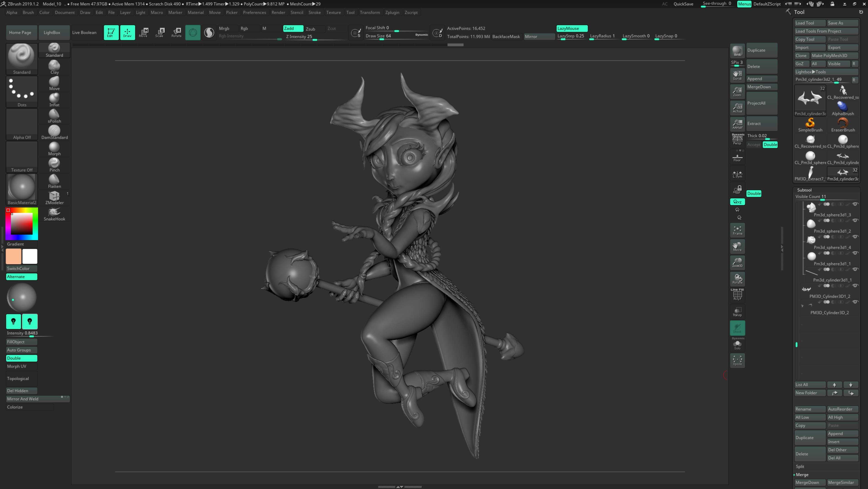
Task: Select the ZModeler brush
Action: [x=54, y=197]
